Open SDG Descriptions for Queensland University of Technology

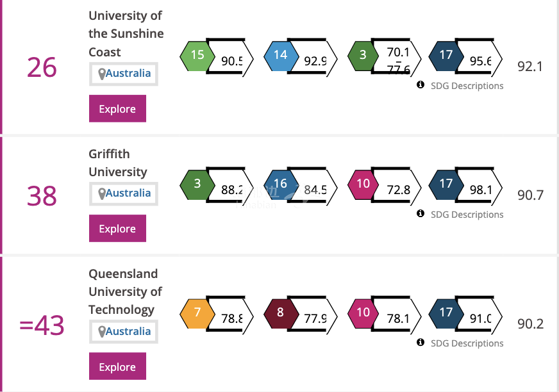(x=467, y=343)
